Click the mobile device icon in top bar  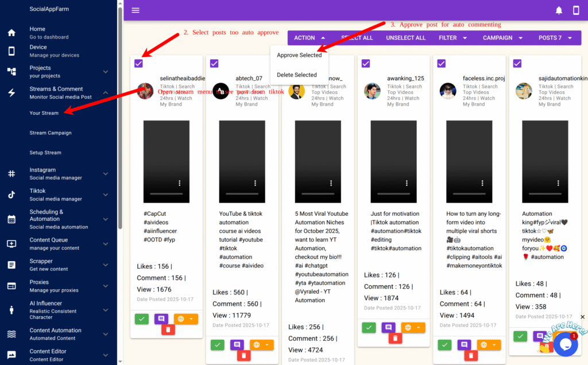pos(576,10)
